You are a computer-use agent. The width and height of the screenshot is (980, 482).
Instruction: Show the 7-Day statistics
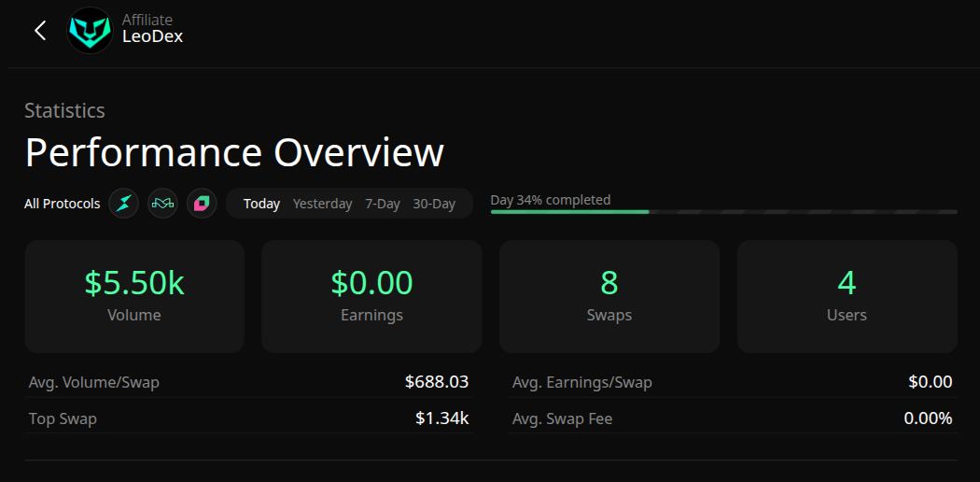tap(383, 204)
